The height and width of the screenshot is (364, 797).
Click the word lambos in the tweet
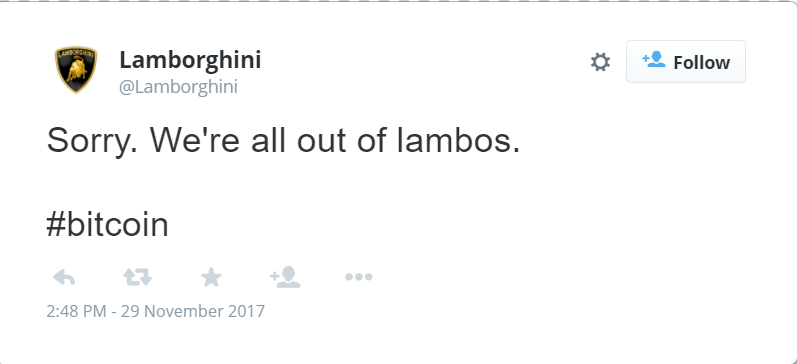458,140
